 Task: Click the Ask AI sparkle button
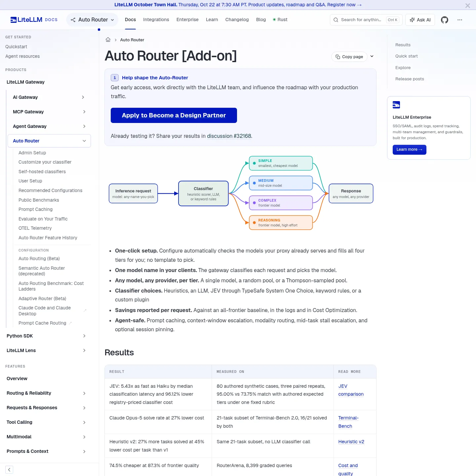click(420, 20)
